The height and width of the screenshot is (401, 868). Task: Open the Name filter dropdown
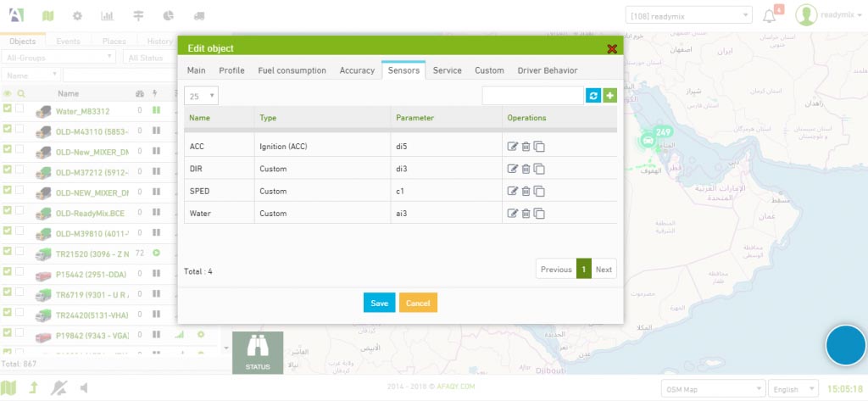click(x=31, y=75)
